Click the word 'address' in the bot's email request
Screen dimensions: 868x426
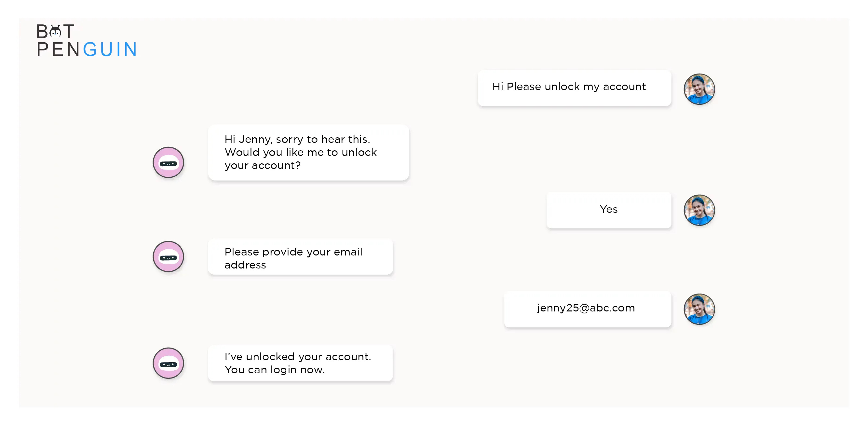tap(245, 265)
